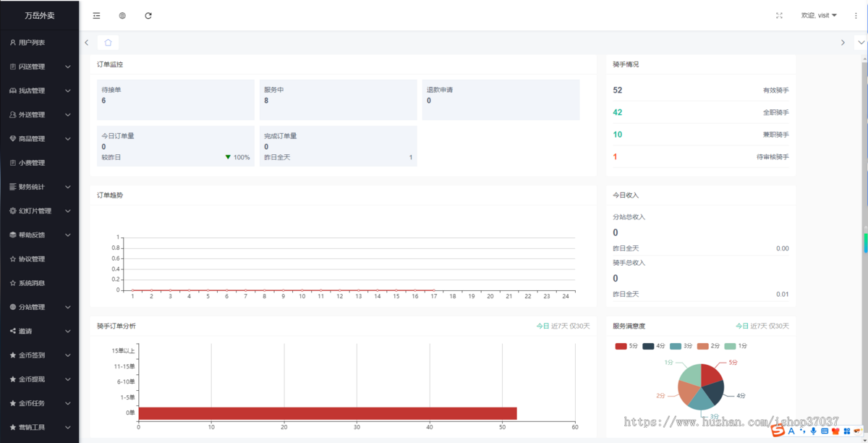Click the 待接单 order card
868x443 pixels.
pyautogui.click(x=176, y=100)
